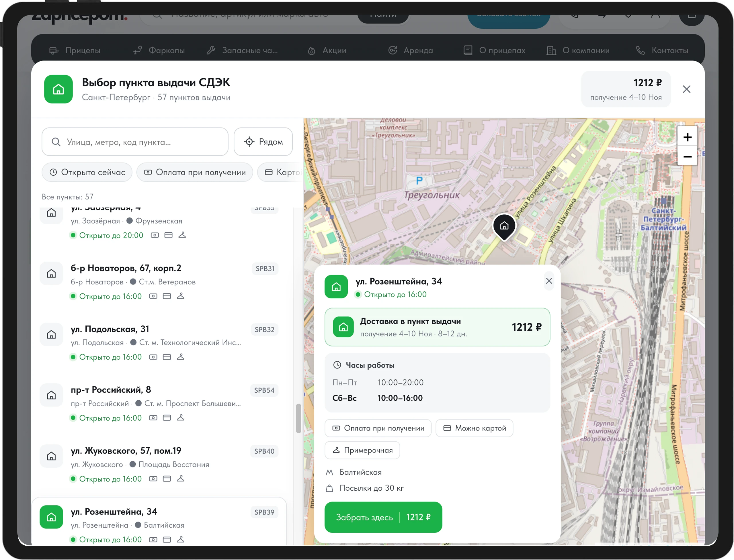Select the пр-т Российский, 8 address title
Viewport: 734px width, 560px height.
click(111, 390)
